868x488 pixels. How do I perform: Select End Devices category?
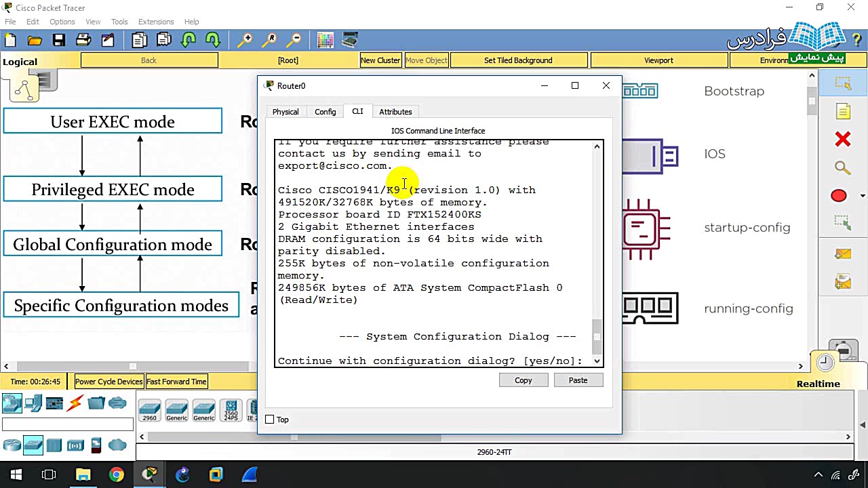click(x=33, y=403)
